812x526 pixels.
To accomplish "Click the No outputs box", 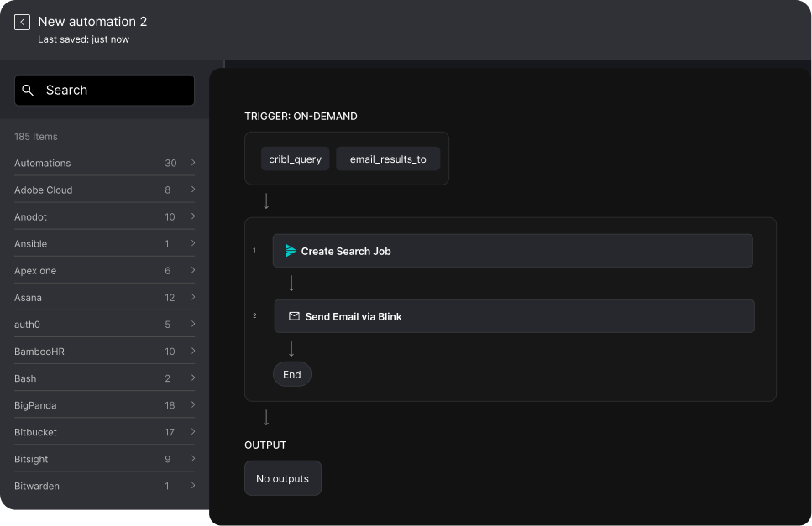I will pyautogui.click(x=283, y=478).
